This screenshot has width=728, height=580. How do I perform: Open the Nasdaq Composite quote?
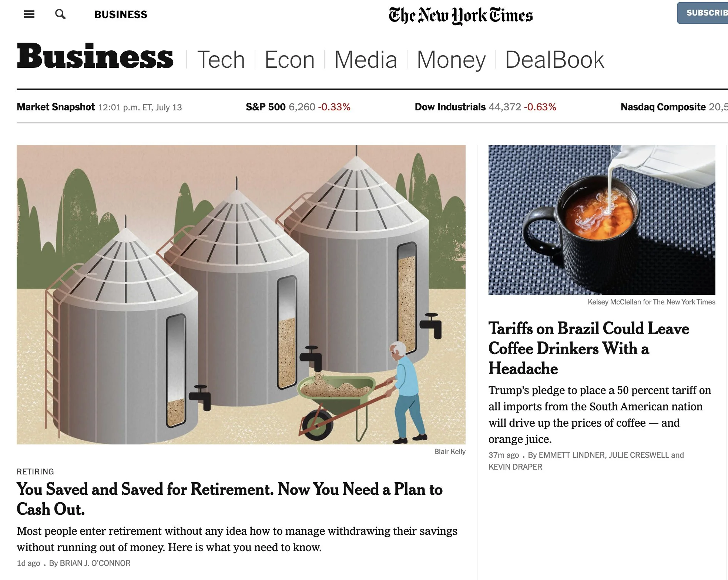coord(674,107)
